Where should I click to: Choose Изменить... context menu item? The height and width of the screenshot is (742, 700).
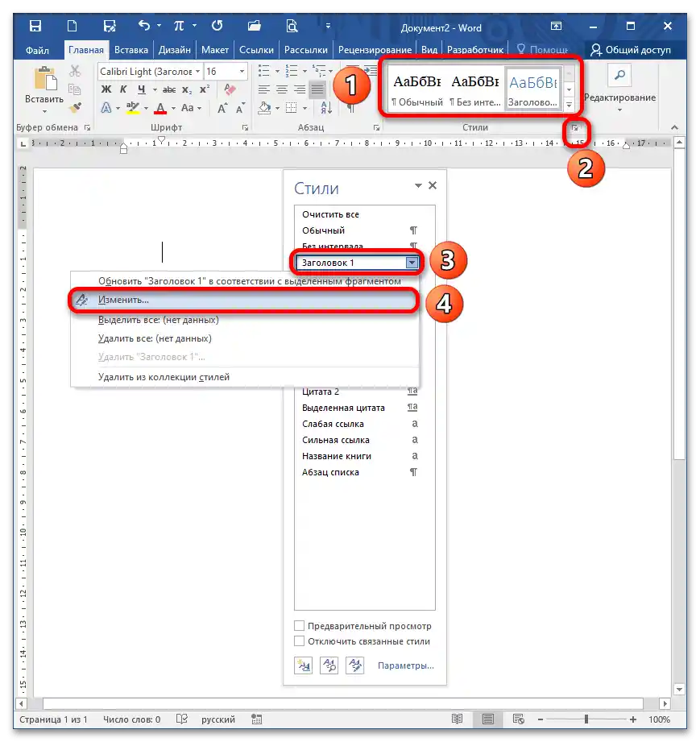244,300
